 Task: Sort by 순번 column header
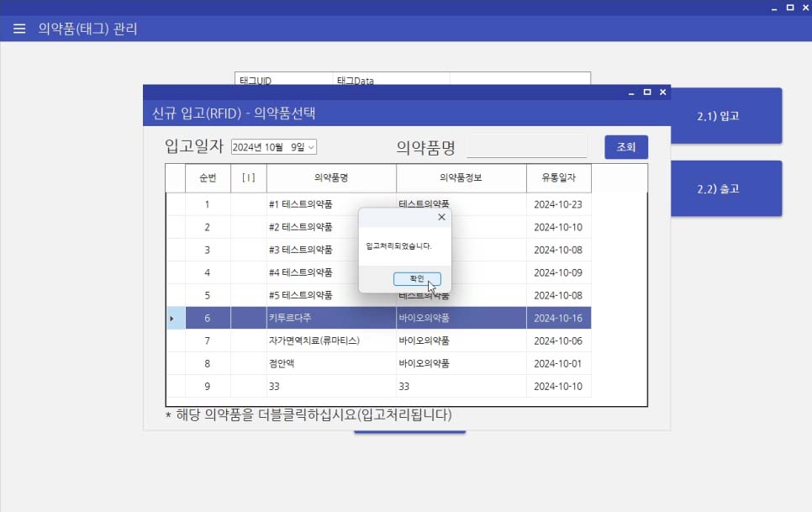pyautogui.click(x=208, y=178)
